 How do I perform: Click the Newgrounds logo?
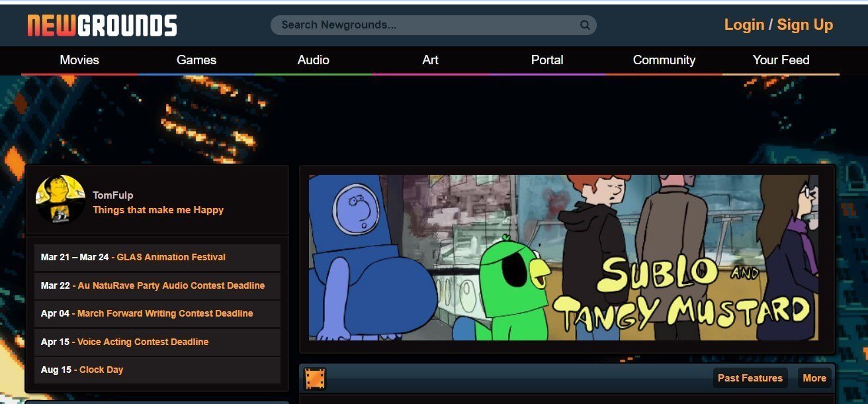pyautogui.click(x=102, y=26)
